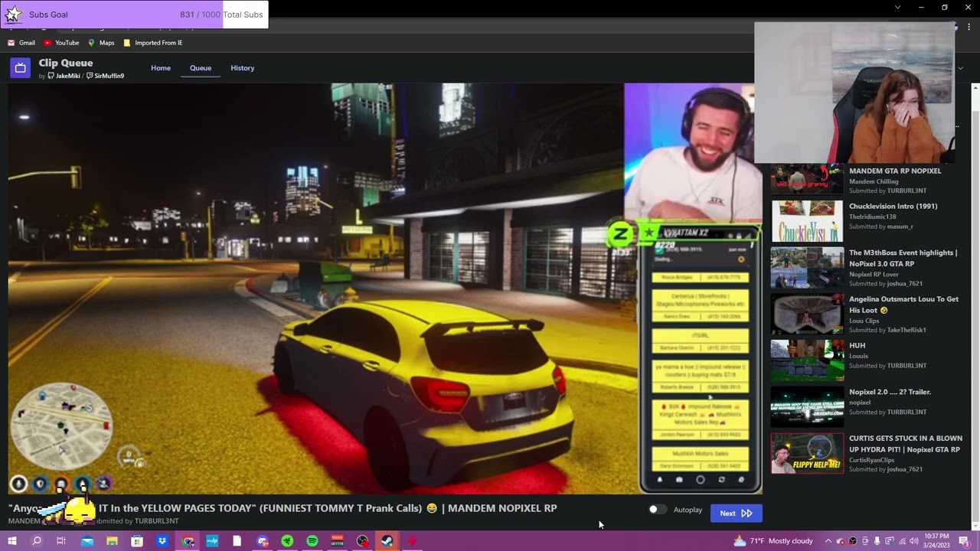Image resolution: width=980 pixels, height=551 pixels.
Task: Select the MANDEM GTA RP NOPIXEL clip
Action: [895, 171]
